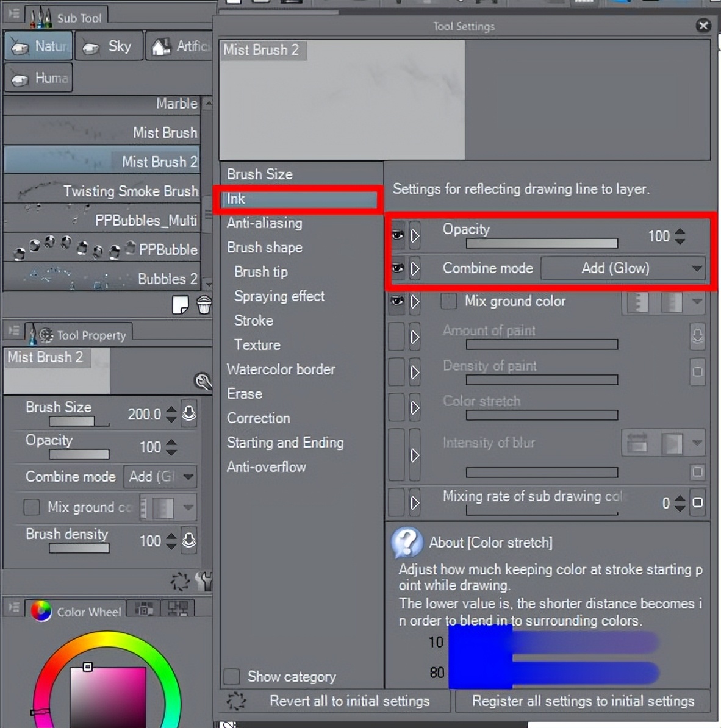Click the circular revert icon left of Revert all
Screen dimensions: 721x728
[236, 701]
